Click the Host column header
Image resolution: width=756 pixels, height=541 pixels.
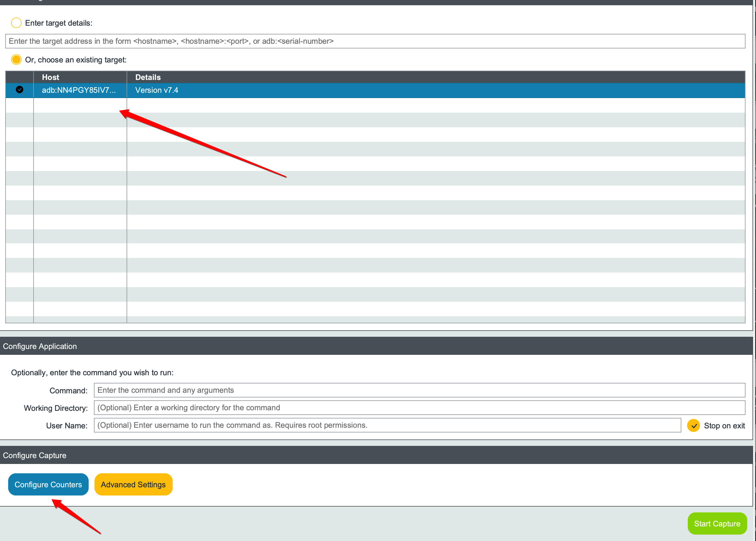point(50,77)
